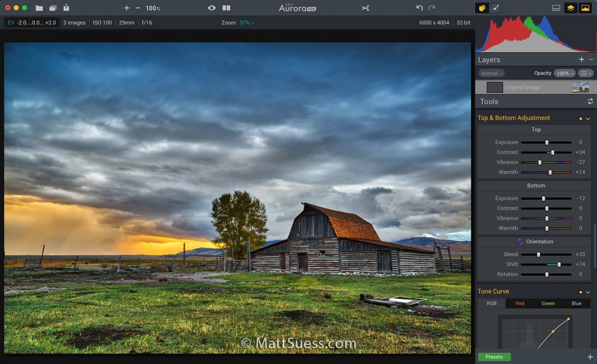The height and width of the screenshot is (364, 597).
Task: Click the Shift value +74
Action: 580,264
